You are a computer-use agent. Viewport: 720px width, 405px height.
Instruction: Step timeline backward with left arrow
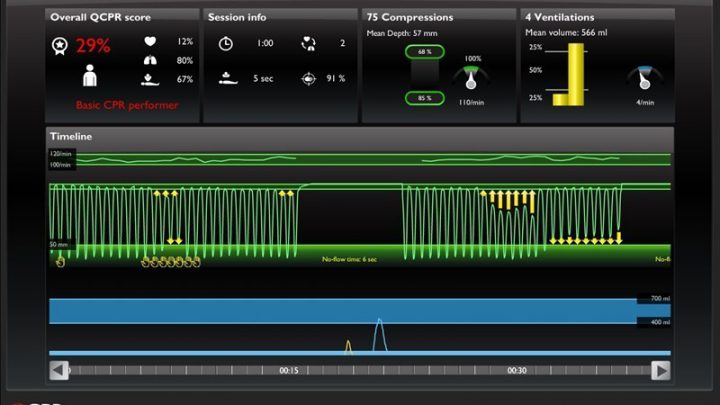point(59,371)
